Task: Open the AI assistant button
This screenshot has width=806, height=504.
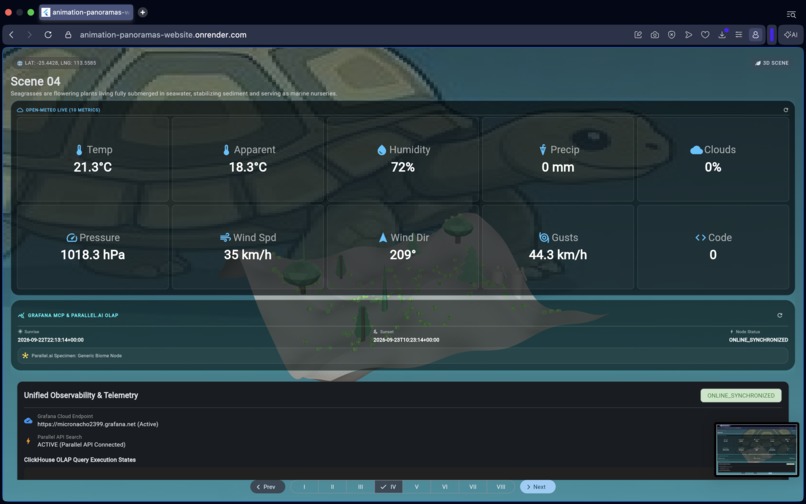Action: click(791, 34)
